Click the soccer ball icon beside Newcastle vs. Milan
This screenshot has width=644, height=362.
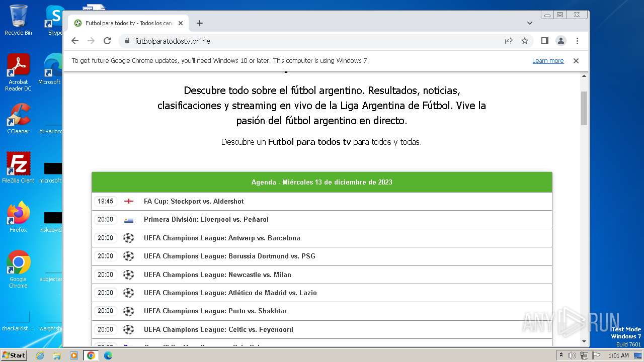[x=129, y=275]
